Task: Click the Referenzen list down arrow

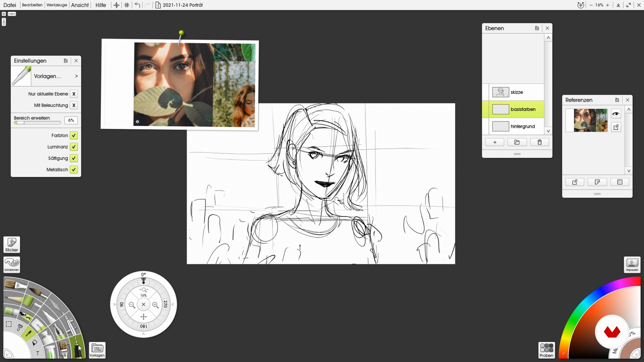Action: pyautogui.click(x=629, y=171)
